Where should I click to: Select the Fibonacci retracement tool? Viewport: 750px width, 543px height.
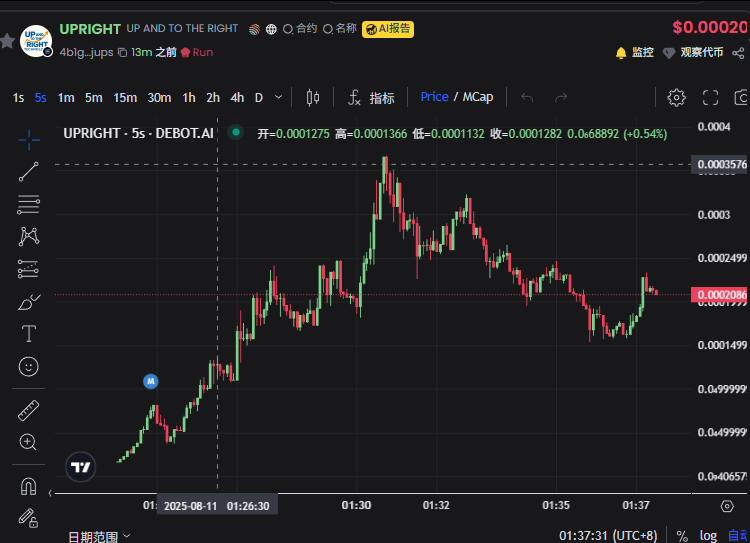click(x=29, y=204)
